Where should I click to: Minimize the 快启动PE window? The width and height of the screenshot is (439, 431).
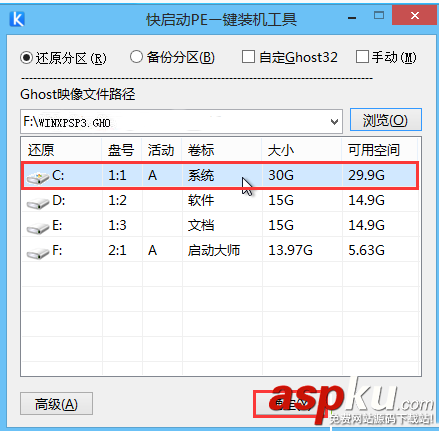click(352, 17)
